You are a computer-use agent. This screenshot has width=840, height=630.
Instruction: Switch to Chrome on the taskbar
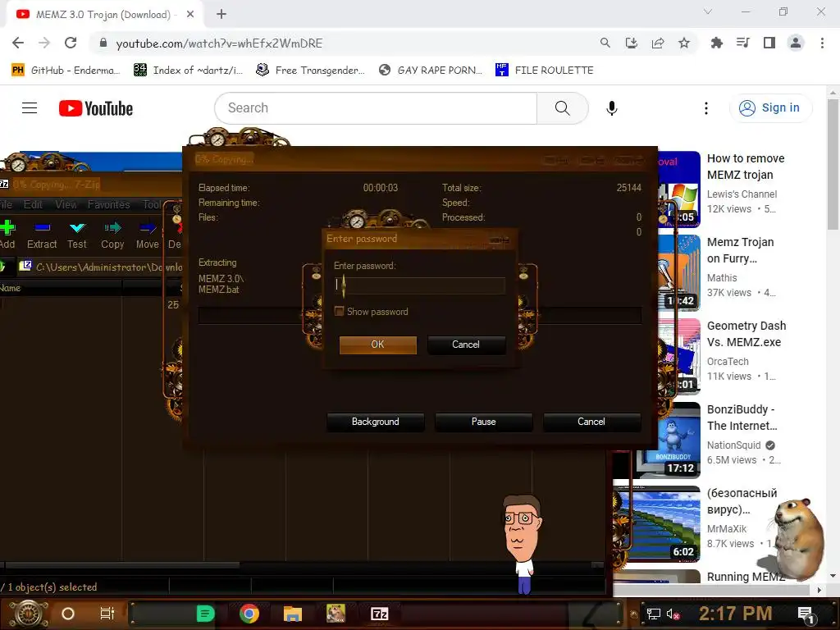click(249, 614)
